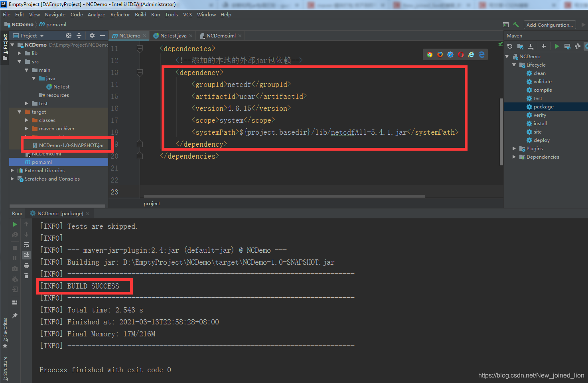Open the Build menu
Viewport: 588px width, 383px height.
[x=140, y=15]
